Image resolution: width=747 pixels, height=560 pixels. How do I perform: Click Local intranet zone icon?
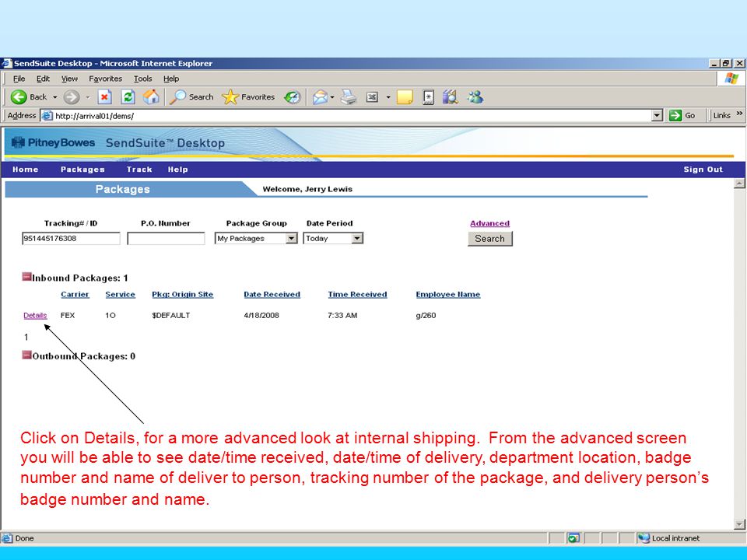click(644, 538)
